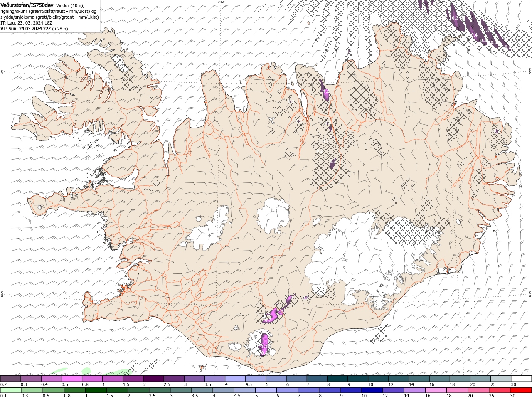Click the '0.1' label under the lower scale
The width and height of the screenshot is (532, 399).
pos(3,396)
